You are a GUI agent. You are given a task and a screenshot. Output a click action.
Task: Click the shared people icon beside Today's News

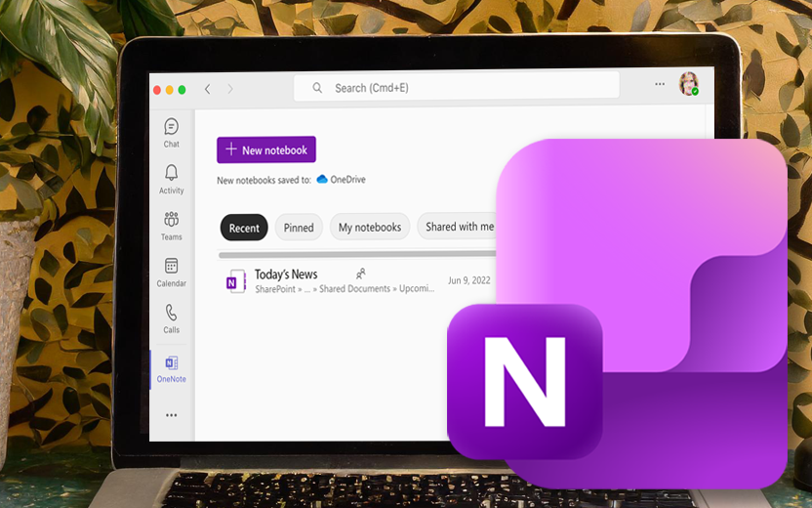(x=360, y=274)
